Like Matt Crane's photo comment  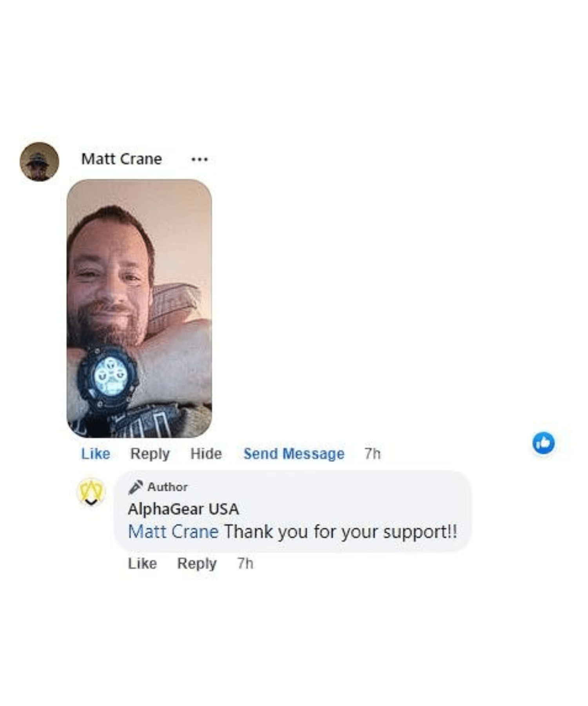[x=96, y=453]
